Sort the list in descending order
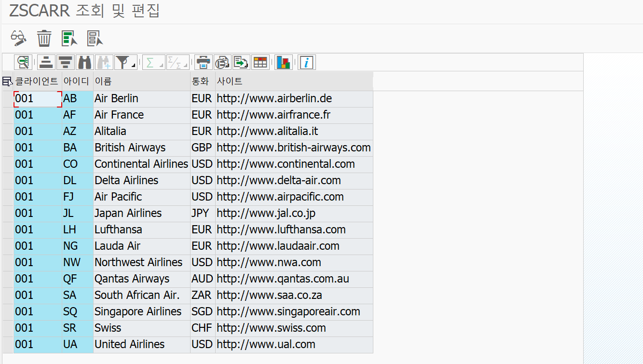Viewport: 643px width, 364px height. pos(65,62)
